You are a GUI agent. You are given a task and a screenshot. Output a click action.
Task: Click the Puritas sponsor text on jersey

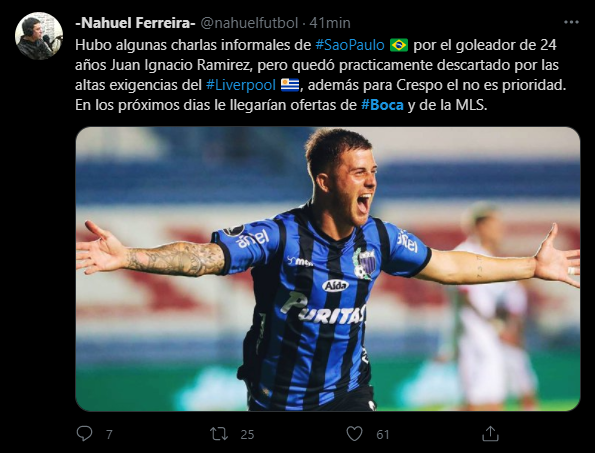coord(323,308)
